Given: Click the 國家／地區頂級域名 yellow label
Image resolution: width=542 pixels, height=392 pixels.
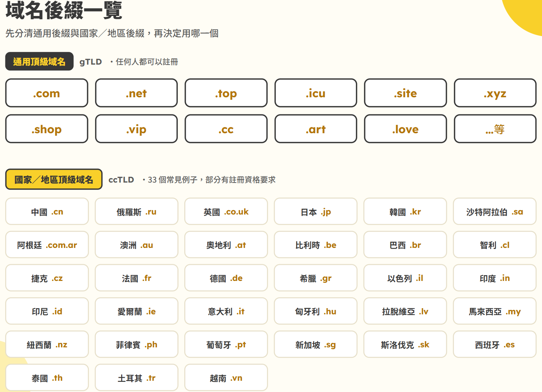Looking at the screenshot, I should click(x=54, y=179).
